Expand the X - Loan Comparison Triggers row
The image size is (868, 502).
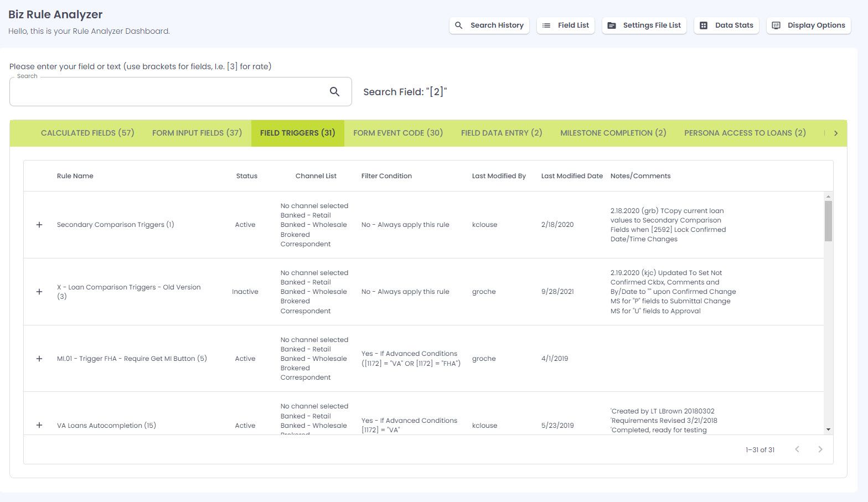39,292
